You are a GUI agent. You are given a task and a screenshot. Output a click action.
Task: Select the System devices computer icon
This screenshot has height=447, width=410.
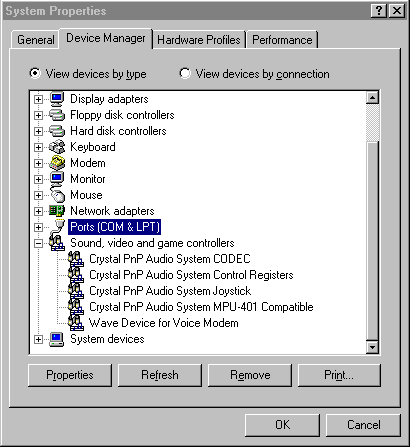(x=57, y=339)
